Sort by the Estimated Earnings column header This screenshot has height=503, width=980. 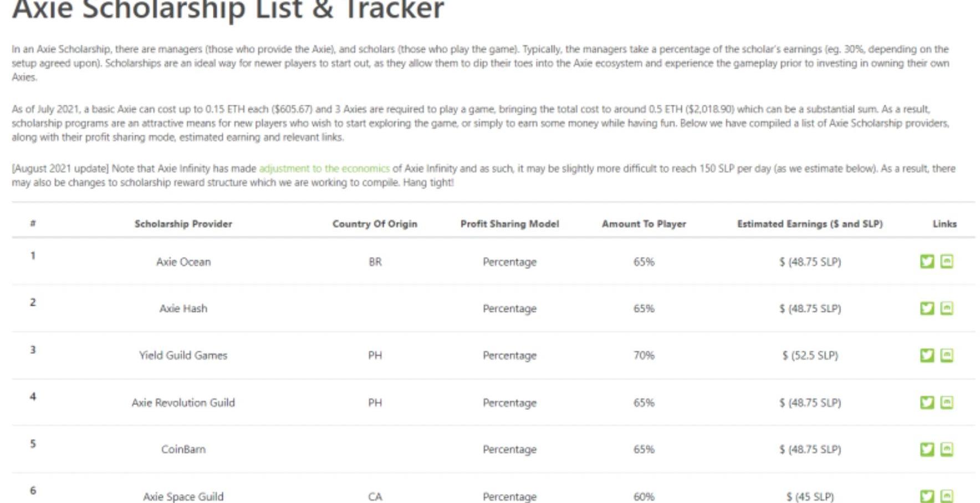[810, 224]
